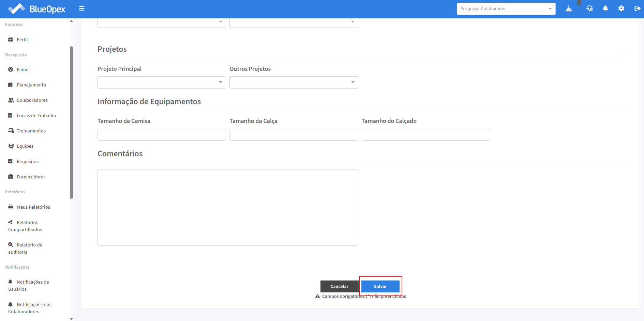This screenshot has width=644, height=321.
Task: Click the Planejamento calendar icon
Action: click(11, 85)
